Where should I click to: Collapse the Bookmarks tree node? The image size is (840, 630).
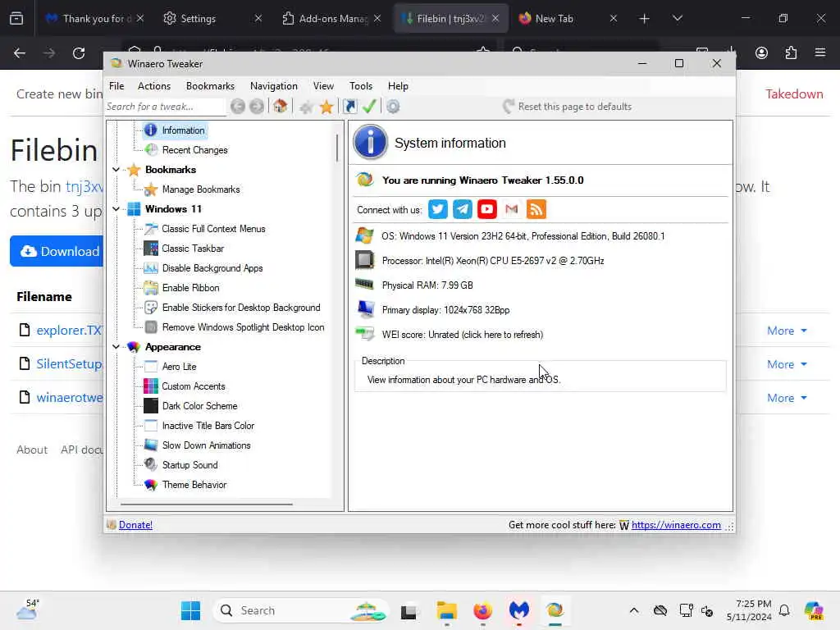click(116, 170)
